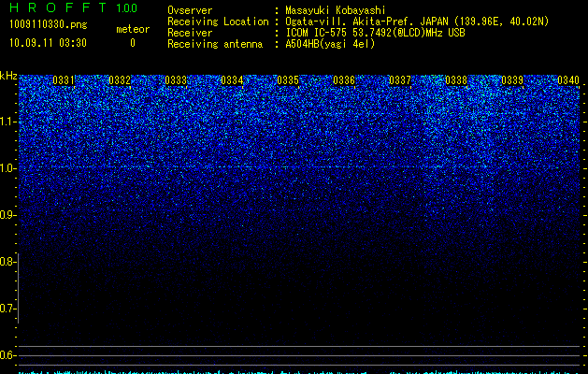This screenshot has height=374, width=588.
Task: Click the 0340 time marker
Action: coord(568,80)
